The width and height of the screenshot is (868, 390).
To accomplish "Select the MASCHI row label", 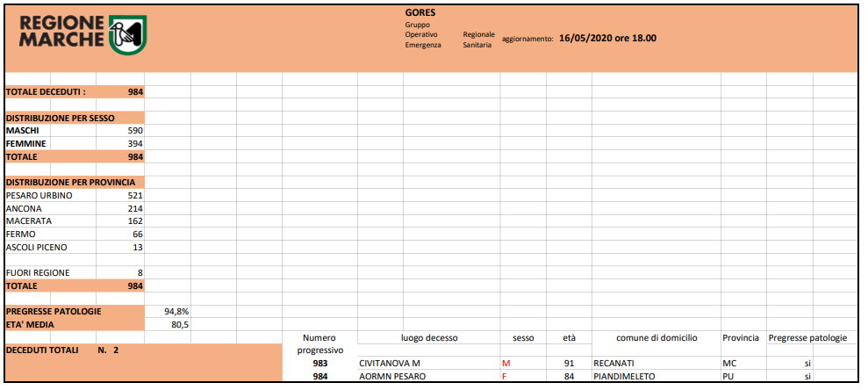I will (x=23, y=131).
